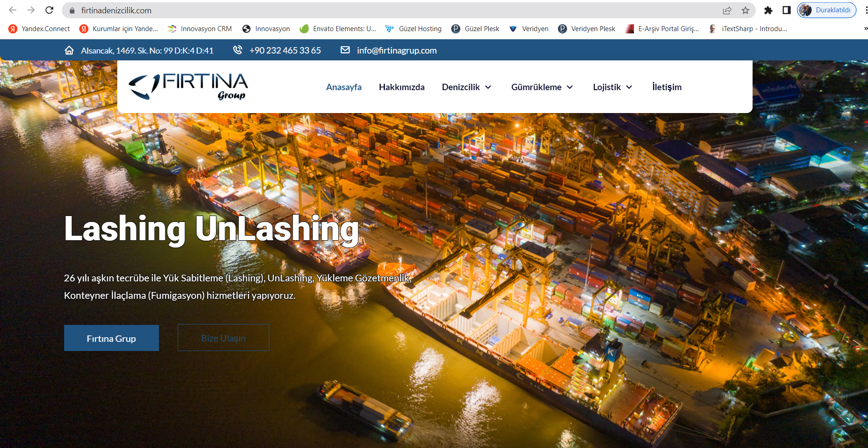
Task: Open Güzel Plesk bookmark
Action: [x=475, y=29]
